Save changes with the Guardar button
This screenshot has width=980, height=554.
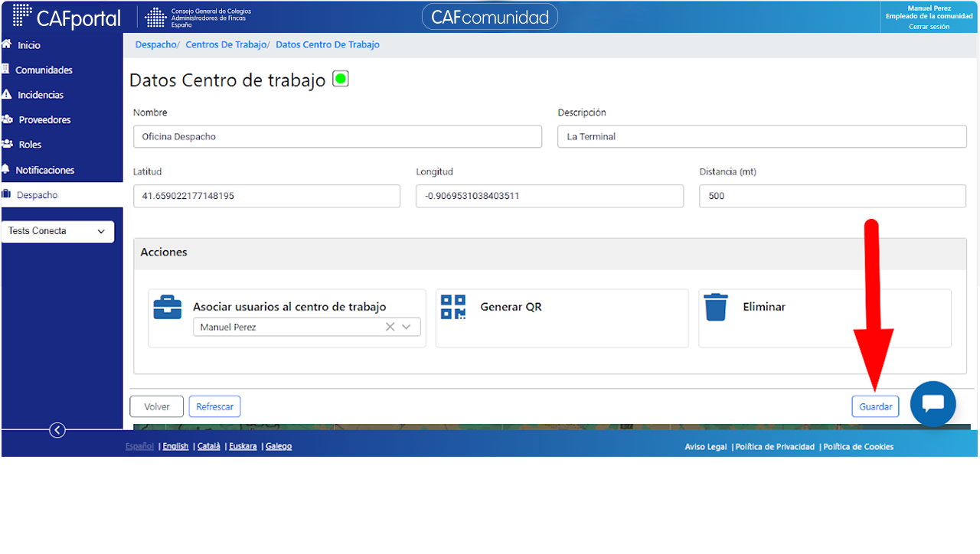point(875,406)
